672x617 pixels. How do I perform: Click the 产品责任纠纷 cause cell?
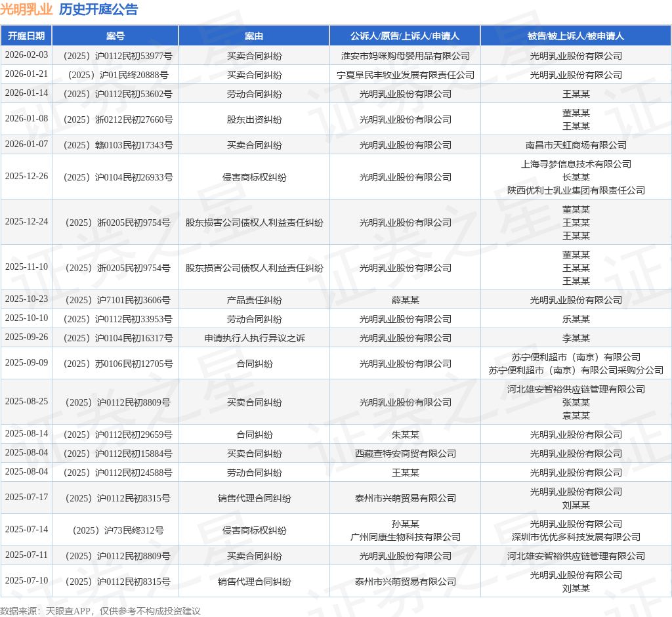point(254,300)
